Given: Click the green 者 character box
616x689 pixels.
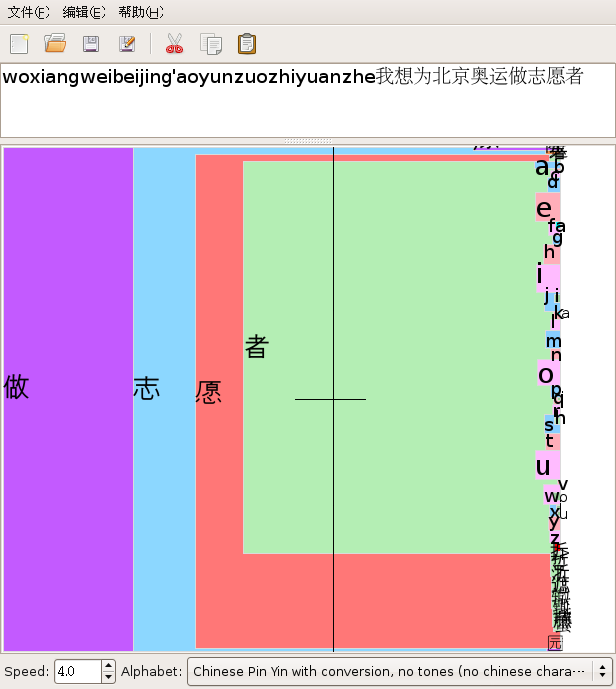Looking at the screenshot, I should [390, 300].
